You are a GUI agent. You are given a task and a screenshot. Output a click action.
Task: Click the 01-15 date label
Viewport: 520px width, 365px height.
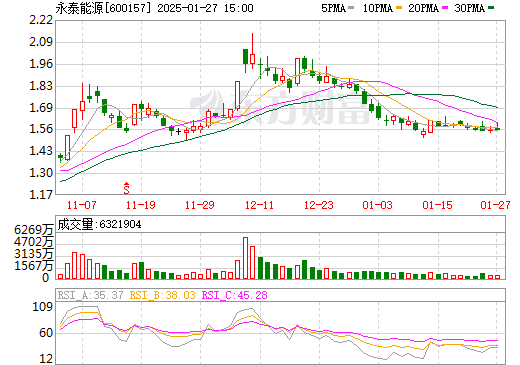(437, 205)
